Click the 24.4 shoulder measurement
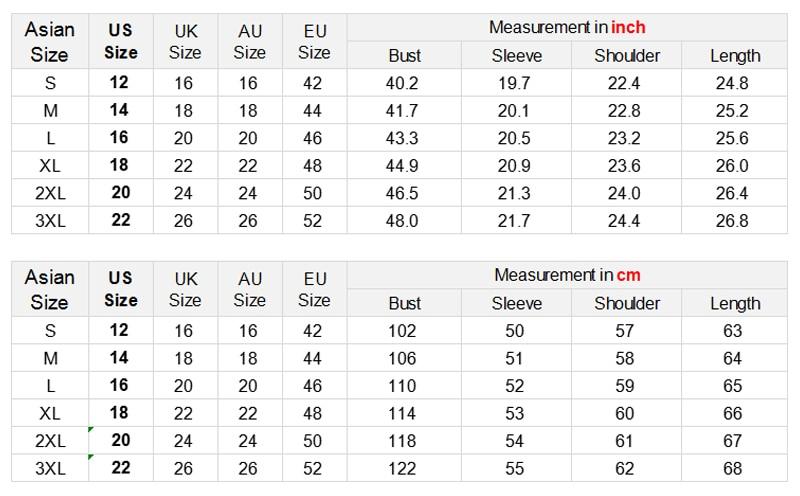The height and width of the screenshot is (496, 800). pyautogui.click(x=624, y=220)
